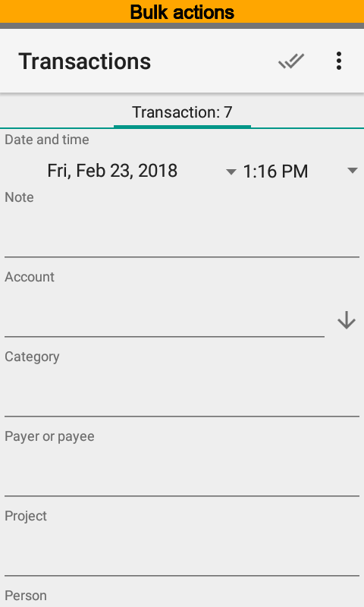Click the Payer or payee label

[49, 437]
